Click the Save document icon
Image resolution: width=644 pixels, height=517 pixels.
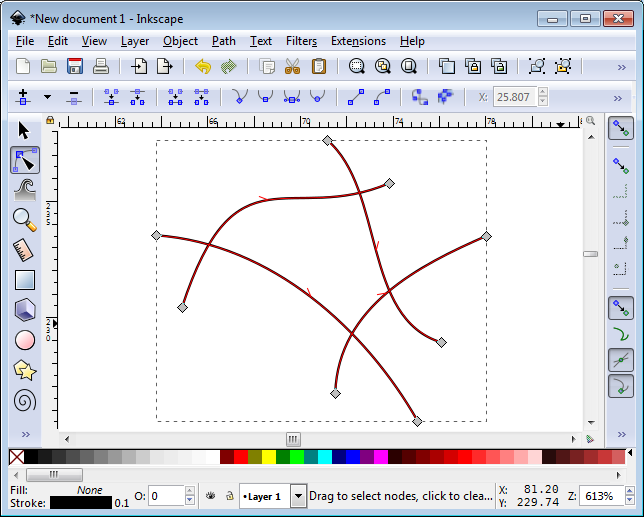coord(75,67)
